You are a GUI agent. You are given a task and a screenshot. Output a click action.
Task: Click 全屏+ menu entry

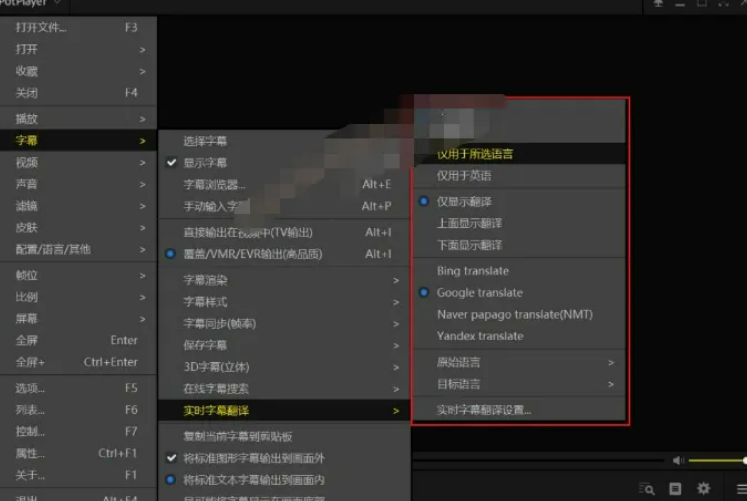coord(78,362)
